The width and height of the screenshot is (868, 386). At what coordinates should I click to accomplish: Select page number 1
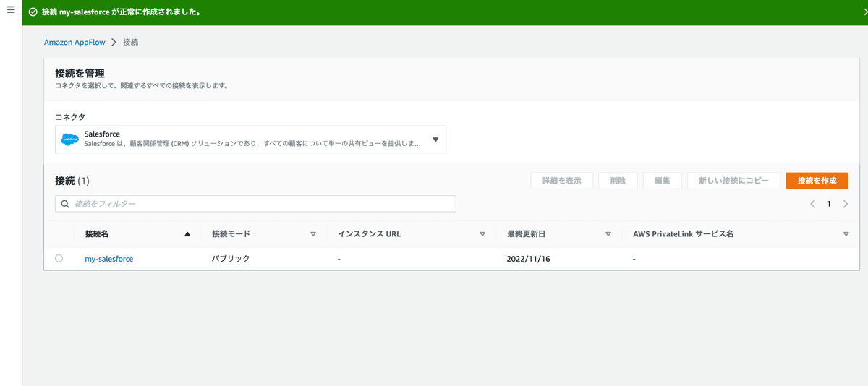coord(829,204)
